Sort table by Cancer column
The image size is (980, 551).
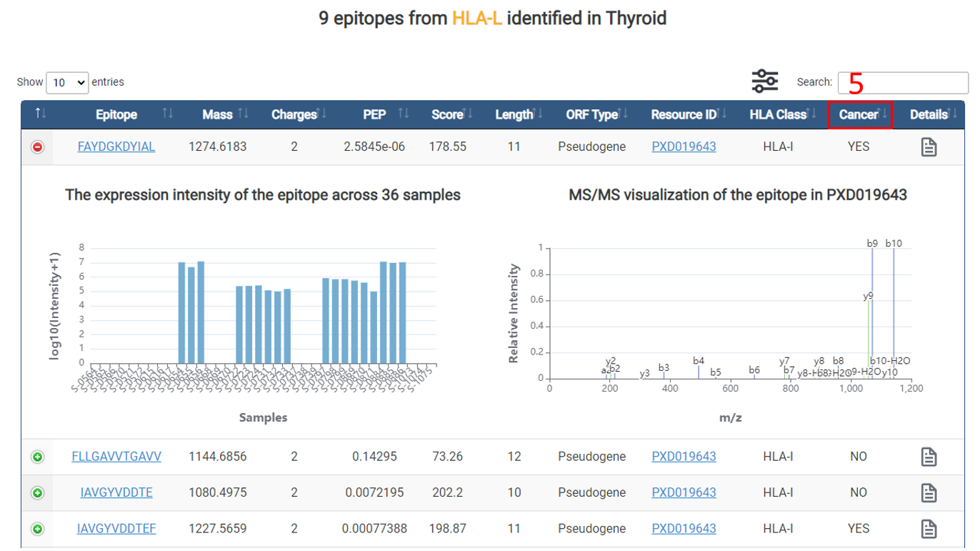coord(859,114)
